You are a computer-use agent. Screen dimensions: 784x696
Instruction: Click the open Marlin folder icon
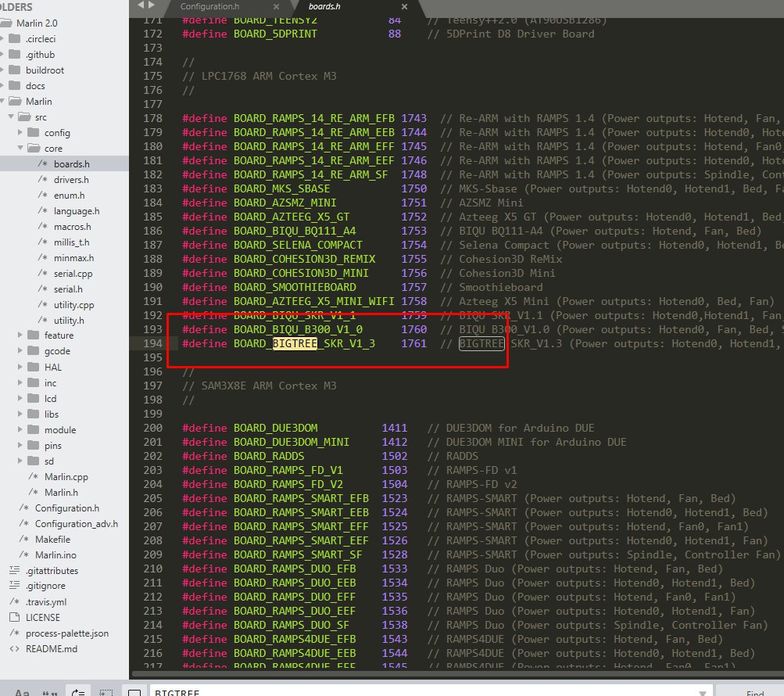coord(16,101)
